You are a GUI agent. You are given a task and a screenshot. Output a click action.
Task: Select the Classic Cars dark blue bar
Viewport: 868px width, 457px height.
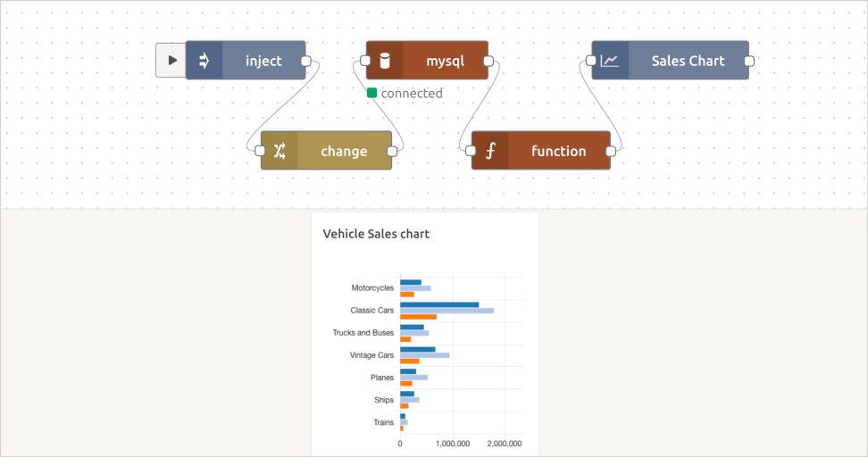(x=439, y=304)
